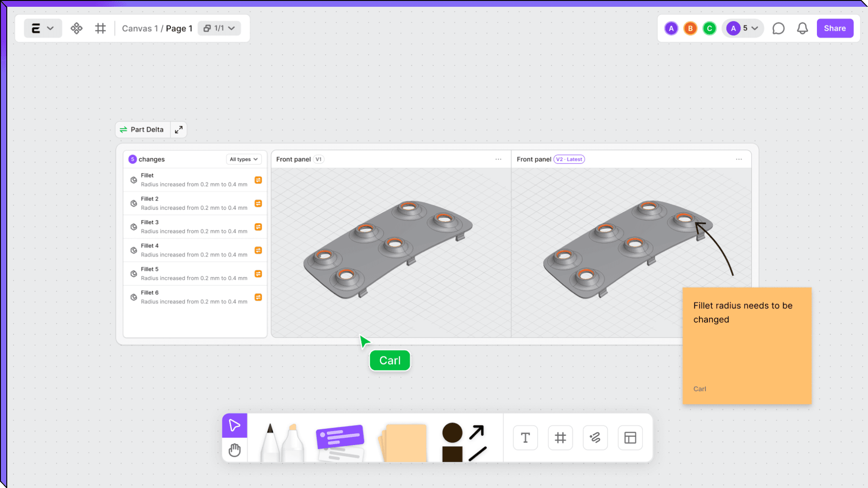Select the Fillet 2 change row
The image size is (868, 488).
[195, 203]
